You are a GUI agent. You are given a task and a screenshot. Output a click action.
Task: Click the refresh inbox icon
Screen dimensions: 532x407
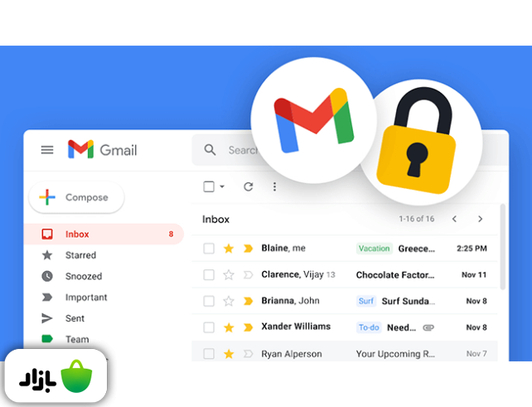click(x=249, y=187)
